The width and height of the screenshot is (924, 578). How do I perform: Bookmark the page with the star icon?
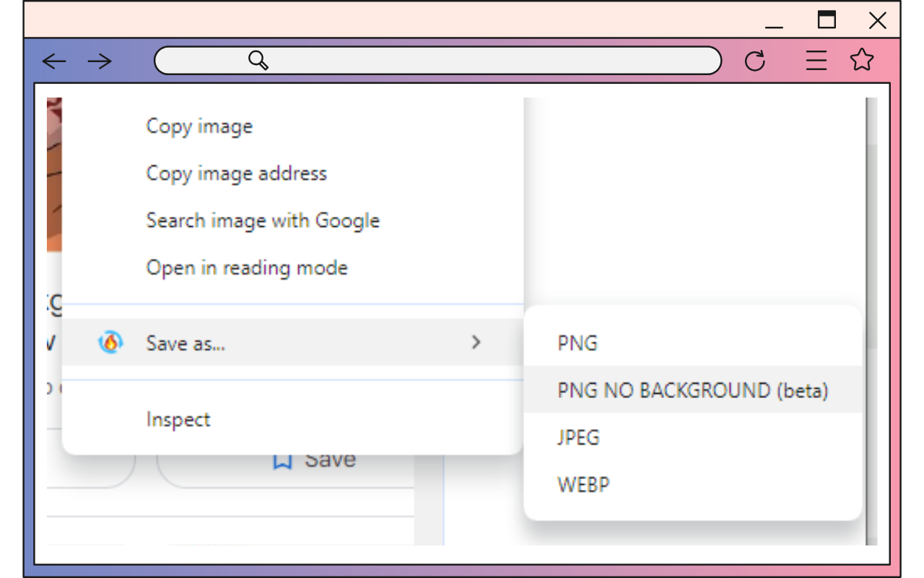click(x=862, y=61)
